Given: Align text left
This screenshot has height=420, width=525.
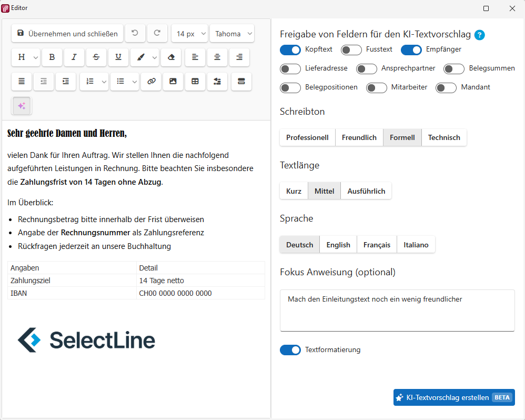Looking at the screenshot, I should pyautogui.click(x=195, y=57).
